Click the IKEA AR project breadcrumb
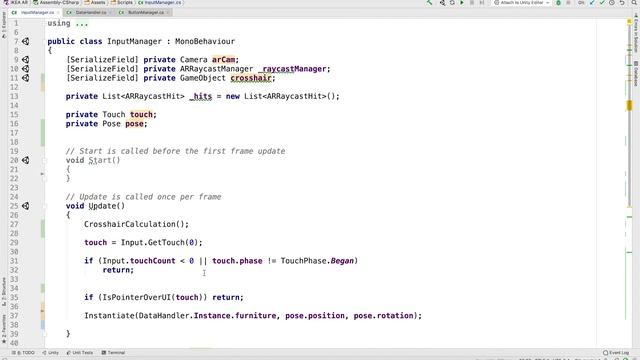The width and height of the screenshot is (640, 360). click(16, 2)
